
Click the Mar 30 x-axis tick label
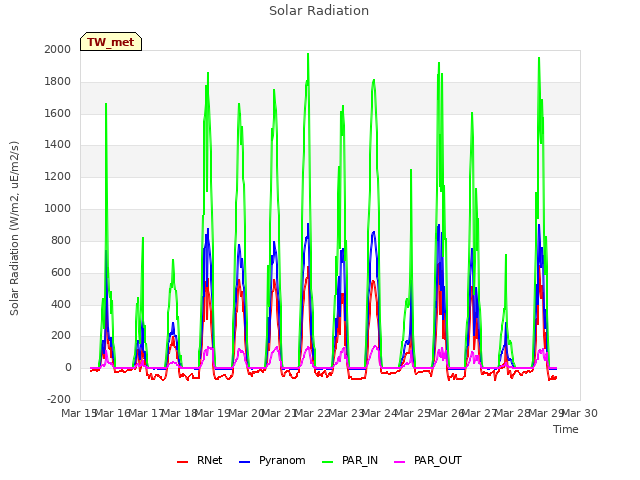tap(580, 413)
